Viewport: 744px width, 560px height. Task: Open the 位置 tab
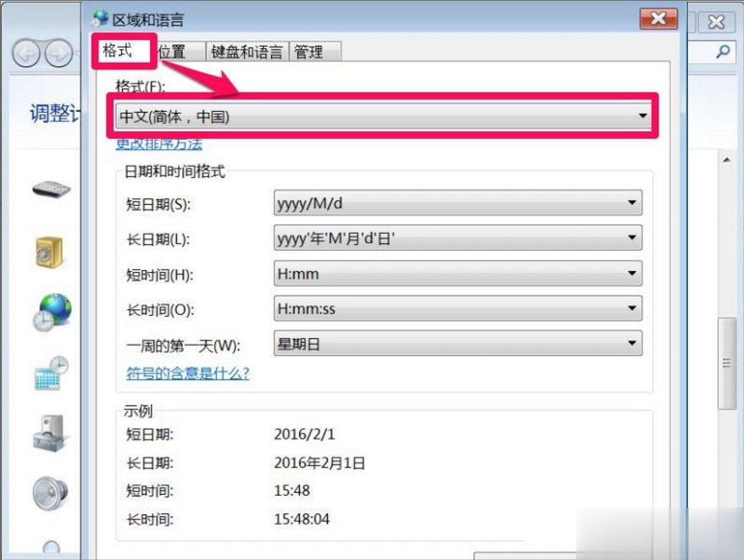[180, 51]
